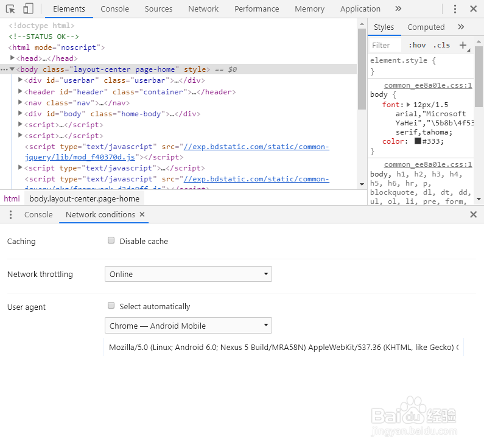The width and height of the screenshot is (484, 448).
Task: Click the user agent string text field
Action: (x=283, y=348)
